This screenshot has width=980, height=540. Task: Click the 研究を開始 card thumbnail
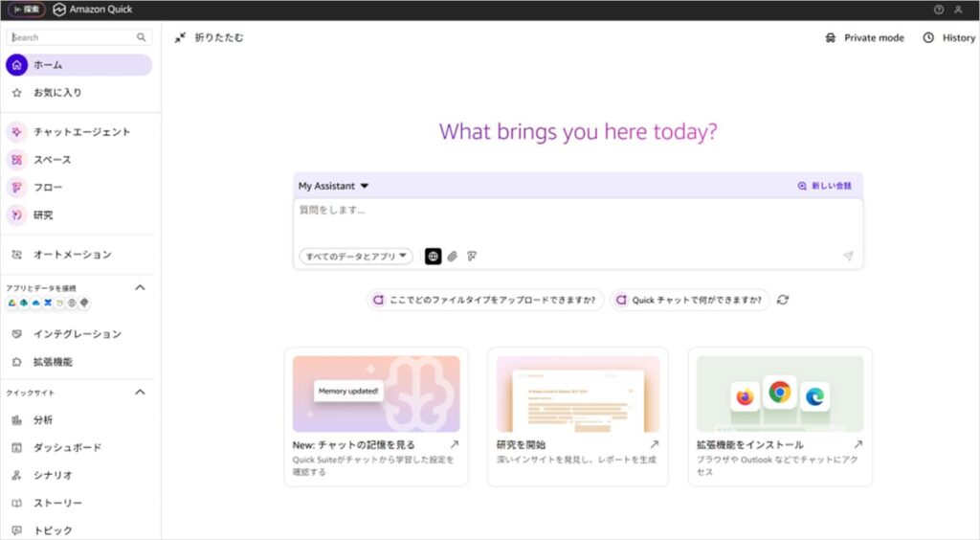[x=578, y=394]
